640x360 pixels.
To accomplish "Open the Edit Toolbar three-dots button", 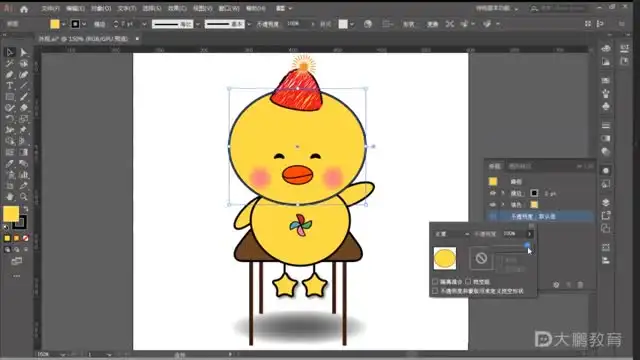I will 16,276.
